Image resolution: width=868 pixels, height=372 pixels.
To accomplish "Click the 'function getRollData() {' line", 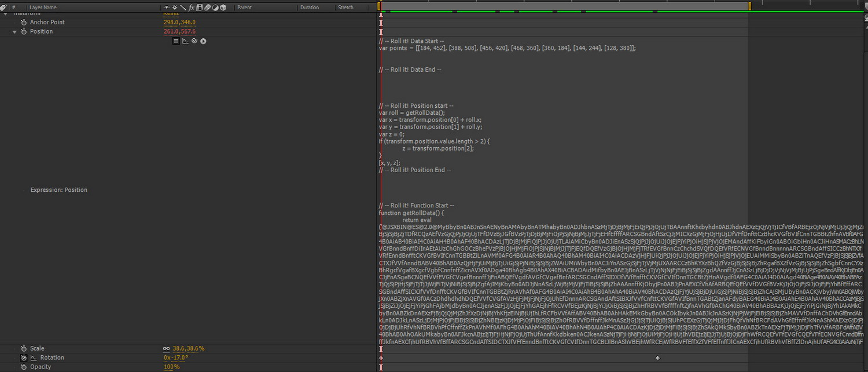I will (411, 213).
